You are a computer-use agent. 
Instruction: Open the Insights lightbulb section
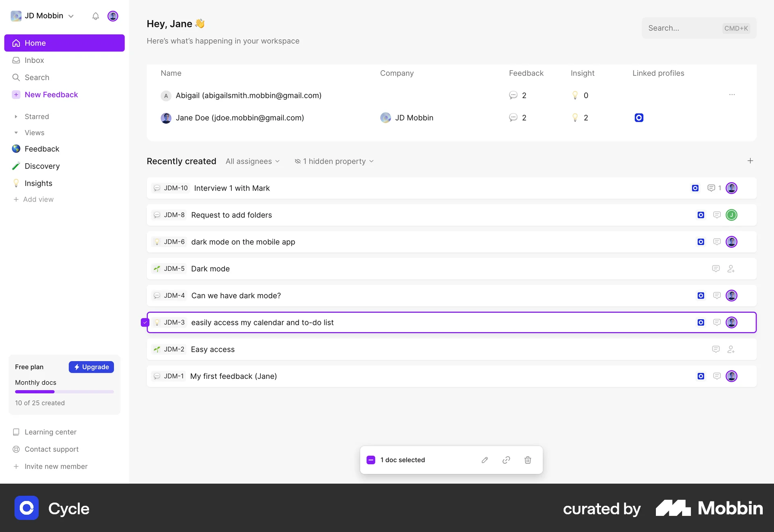click(38, 183)
